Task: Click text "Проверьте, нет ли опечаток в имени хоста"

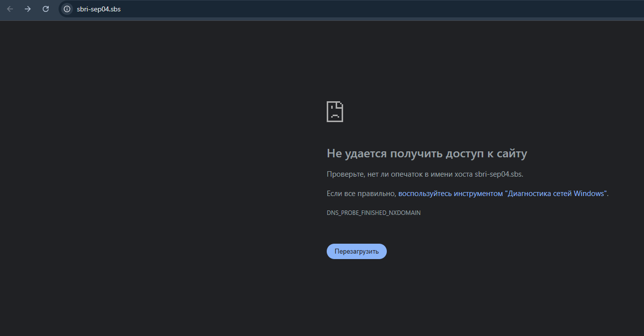Action: tap(400, 174)
